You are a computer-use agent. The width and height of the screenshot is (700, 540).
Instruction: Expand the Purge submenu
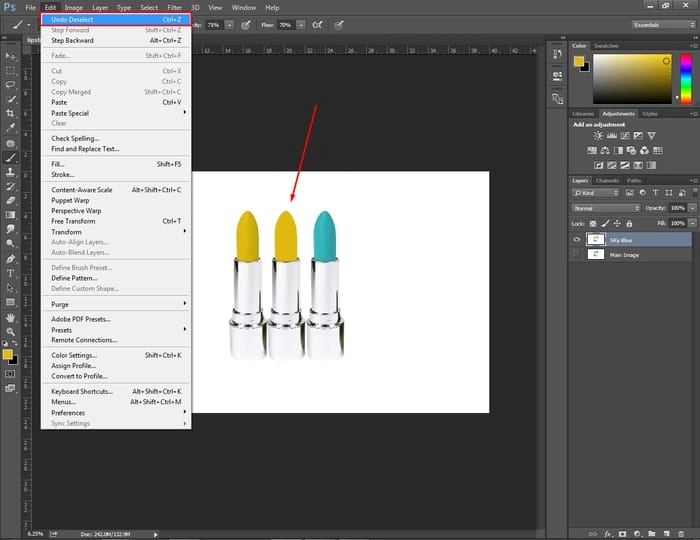coord(116,304)
